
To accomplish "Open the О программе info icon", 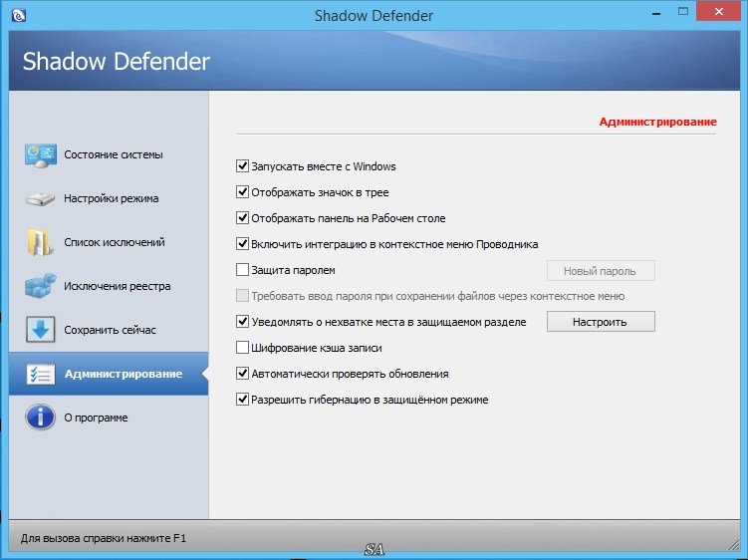I will coord(40,418).
